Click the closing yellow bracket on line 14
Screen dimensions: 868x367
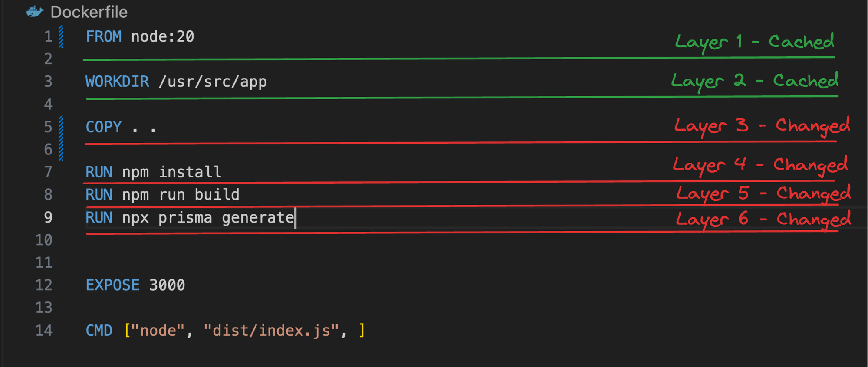coord(362,330)
